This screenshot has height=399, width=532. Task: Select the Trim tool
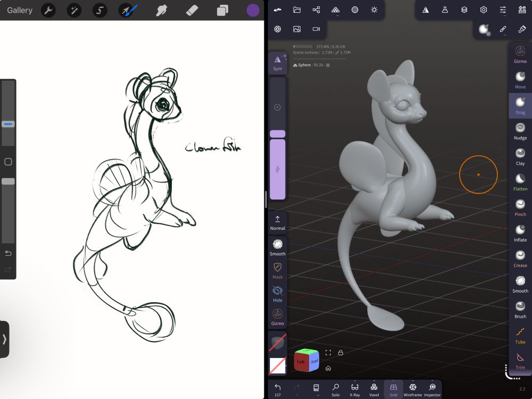[520, 361]
